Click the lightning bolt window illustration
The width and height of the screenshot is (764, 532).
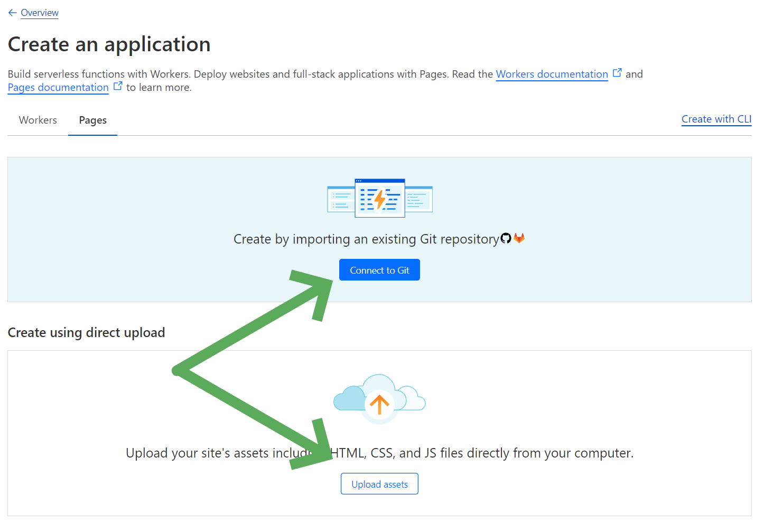(380, 198)
